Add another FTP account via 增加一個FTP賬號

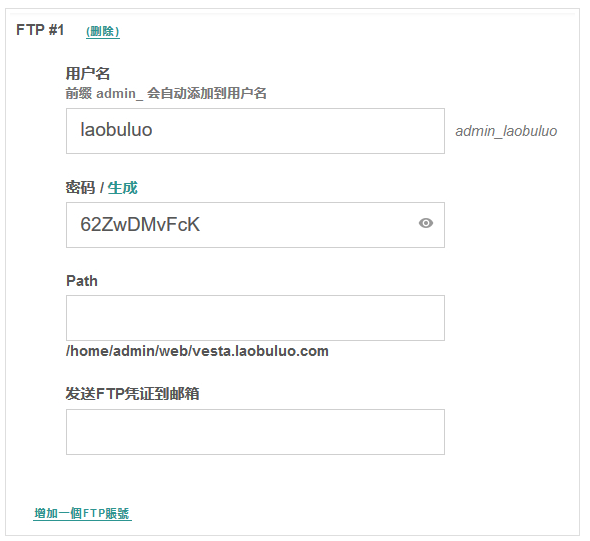tap(82, 513)
